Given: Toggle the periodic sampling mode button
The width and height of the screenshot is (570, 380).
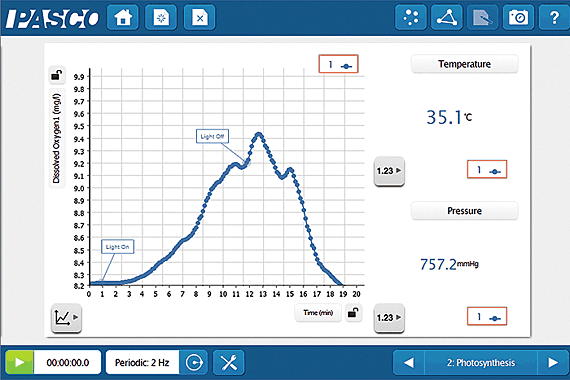Looking at the screenshot, I should pyautogui.click(x=194, y=363).
